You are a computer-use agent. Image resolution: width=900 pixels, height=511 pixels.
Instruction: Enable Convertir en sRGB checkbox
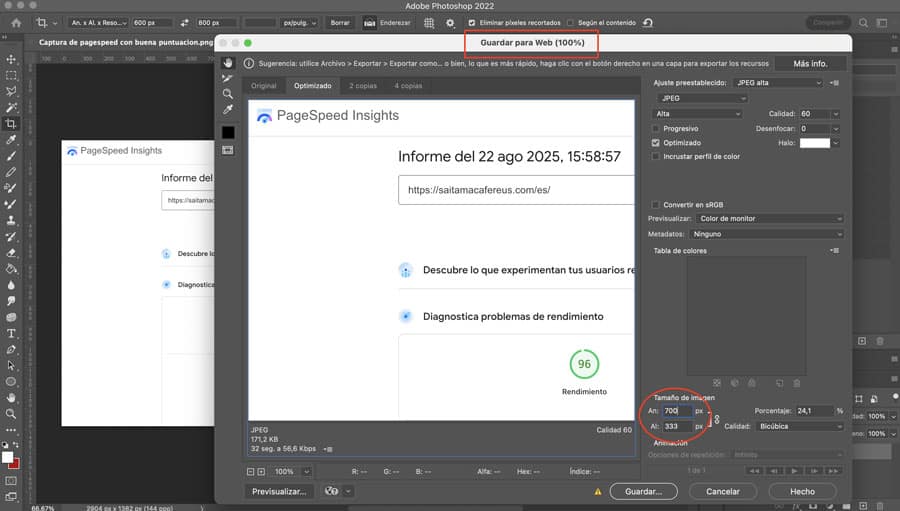pos(655,204)
